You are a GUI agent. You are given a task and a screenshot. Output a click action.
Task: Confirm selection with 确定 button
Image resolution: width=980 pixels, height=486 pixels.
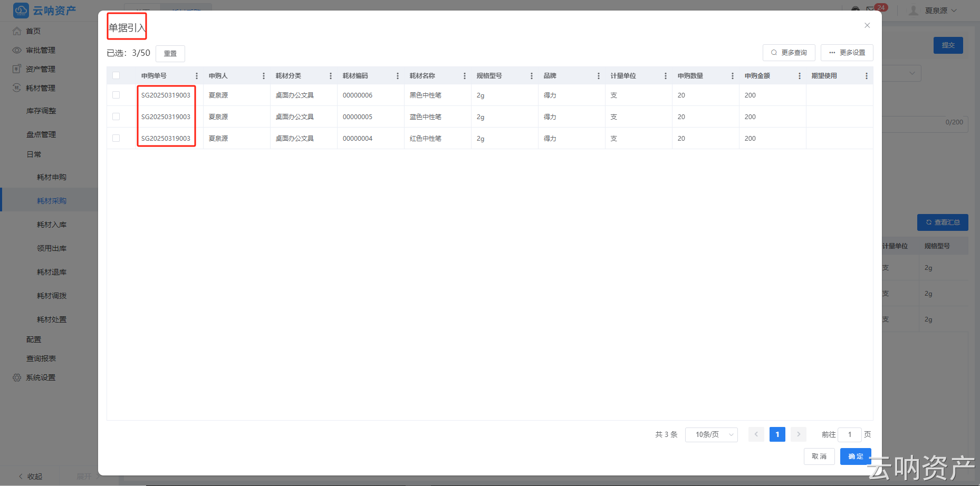click(x=856, y=456)
